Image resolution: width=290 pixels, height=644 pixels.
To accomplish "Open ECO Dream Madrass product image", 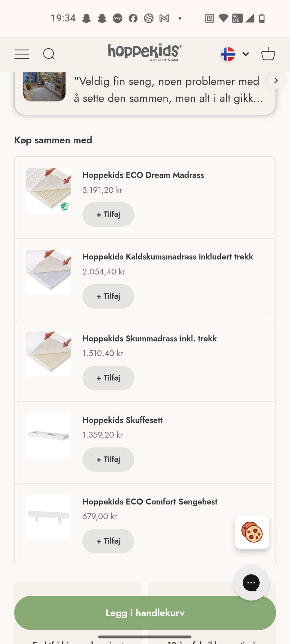I will point(49,191).
